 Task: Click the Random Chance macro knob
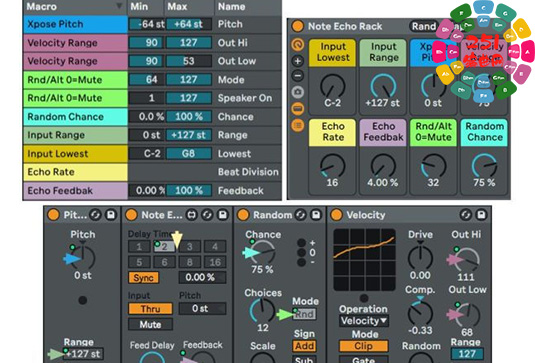[484, 166]
